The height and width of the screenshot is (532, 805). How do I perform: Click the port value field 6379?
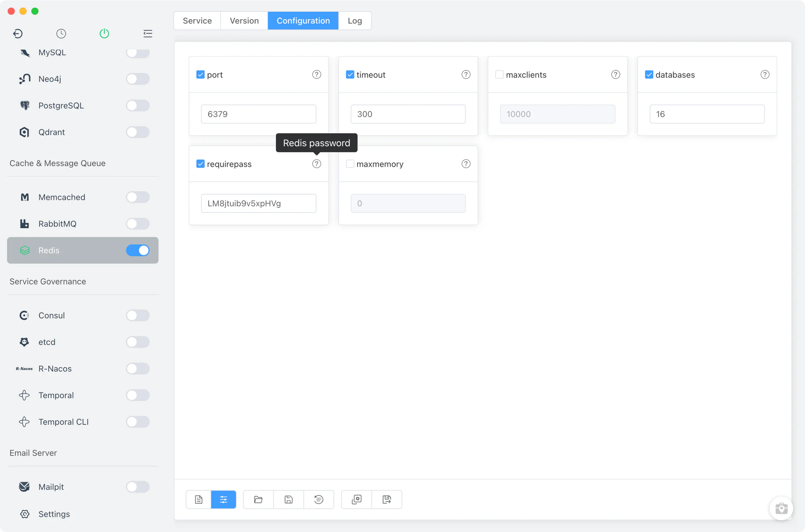[259, 114]
